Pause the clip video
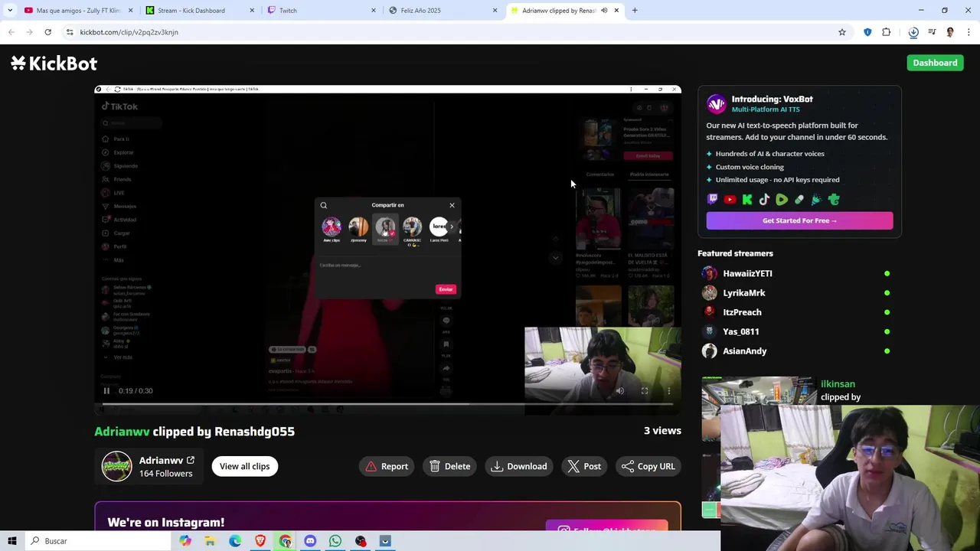 pos(106,391)
